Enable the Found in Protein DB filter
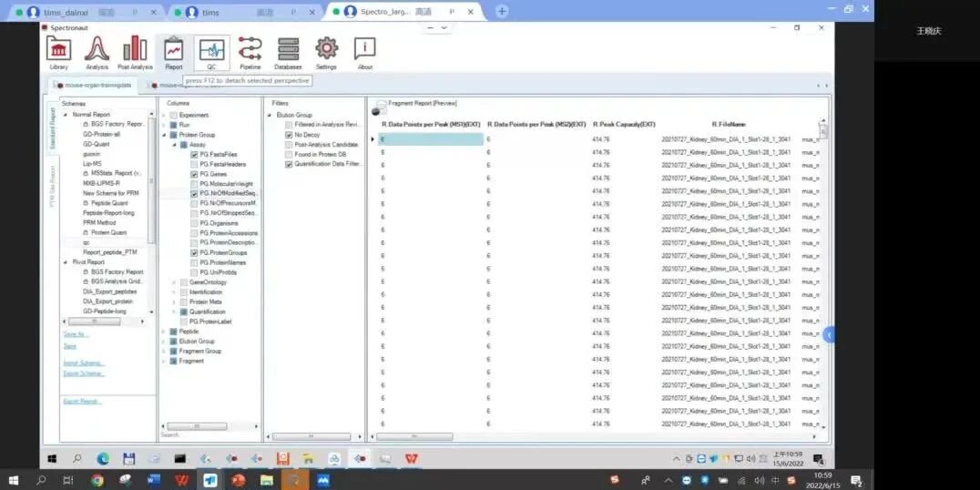 tap(289, 154)
